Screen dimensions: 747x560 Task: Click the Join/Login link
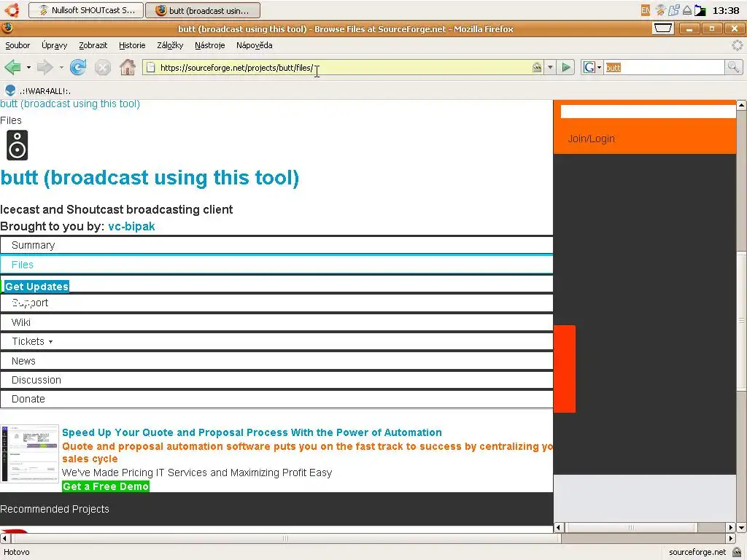pyautogui.click(x=591, y=139)
